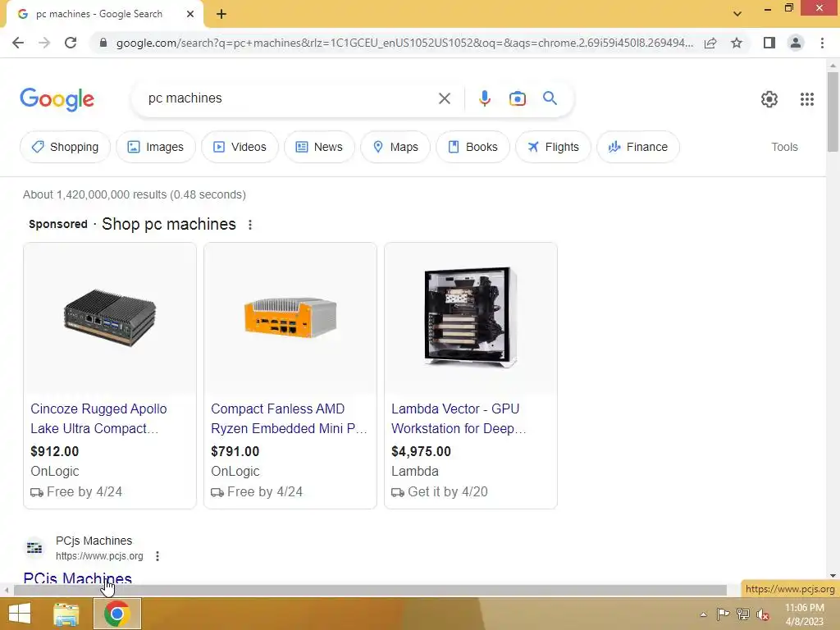Open the Action Center flag icon
This screenshot has height=630, width=840.
(x=723, y=614)
